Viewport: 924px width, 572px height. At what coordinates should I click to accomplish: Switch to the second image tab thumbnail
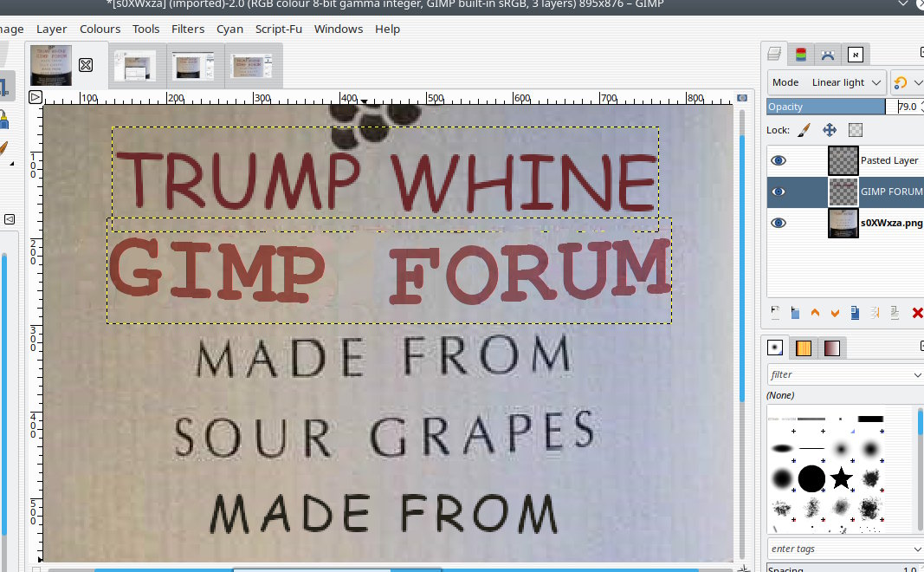click(136, 66)
